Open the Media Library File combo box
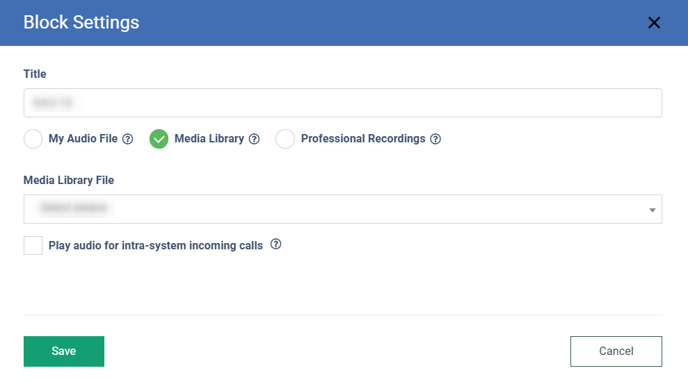This screenshot has width=688, height=382. [x=343, y=209]
